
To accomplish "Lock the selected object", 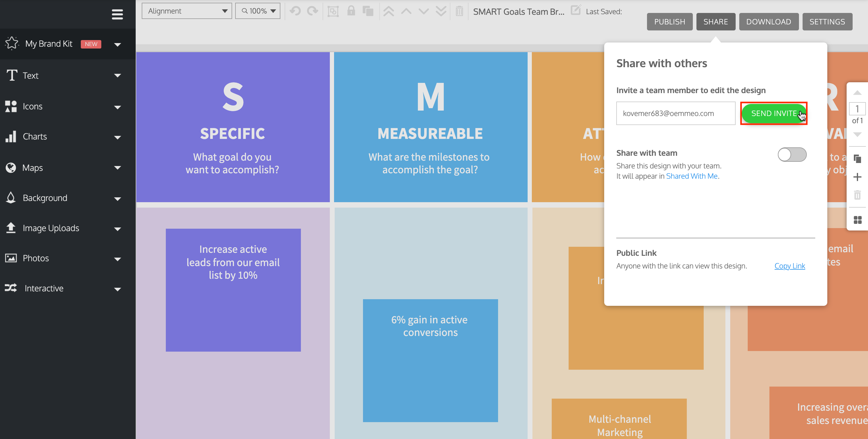I will click(x=351, y=11).
